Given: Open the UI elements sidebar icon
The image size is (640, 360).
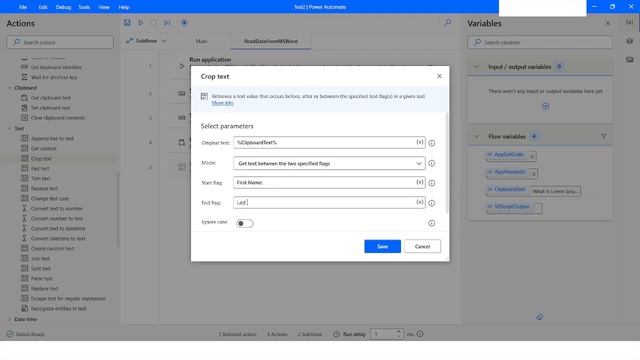Looking at the screenshot, I should (x=630, y=41).
